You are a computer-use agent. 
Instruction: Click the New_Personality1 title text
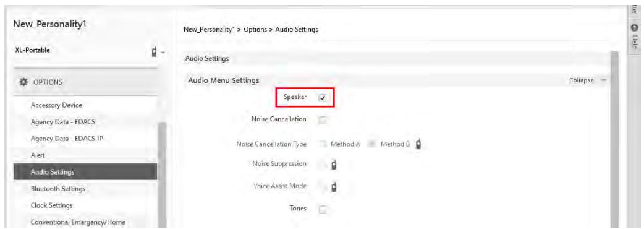[x=49, y=24]
